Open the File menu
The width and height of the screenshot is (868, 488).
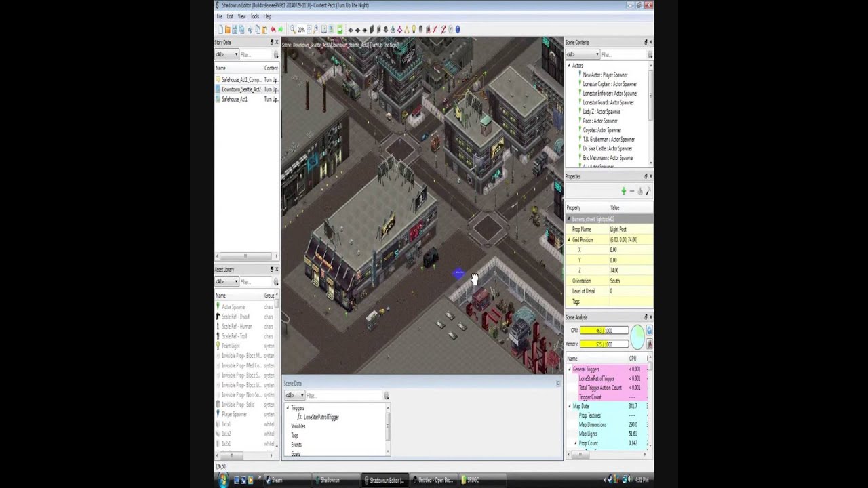click(x=219, y=16)
